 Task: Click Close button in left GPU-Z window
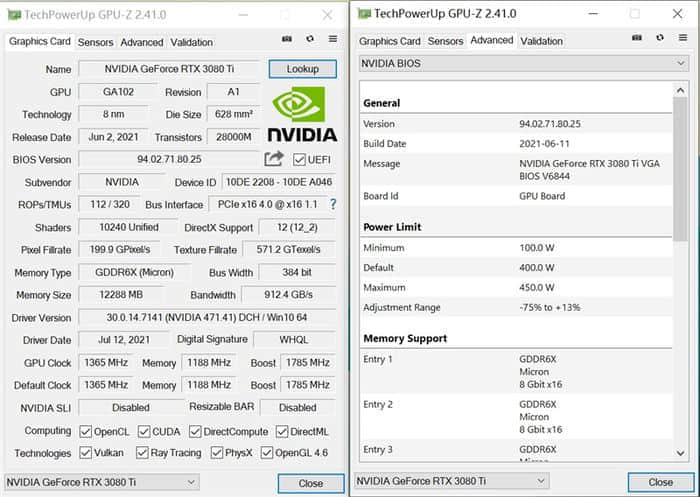tap(311, 484)
